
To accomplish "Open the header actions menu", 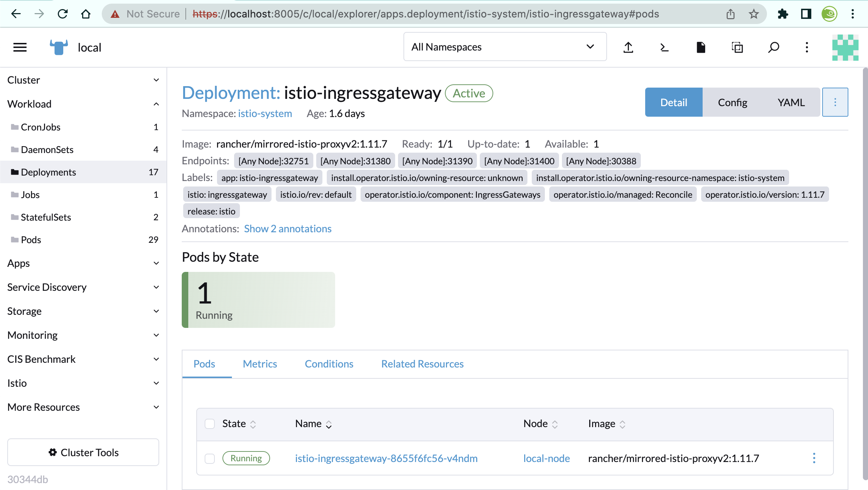I will click(x=806, y=47).
